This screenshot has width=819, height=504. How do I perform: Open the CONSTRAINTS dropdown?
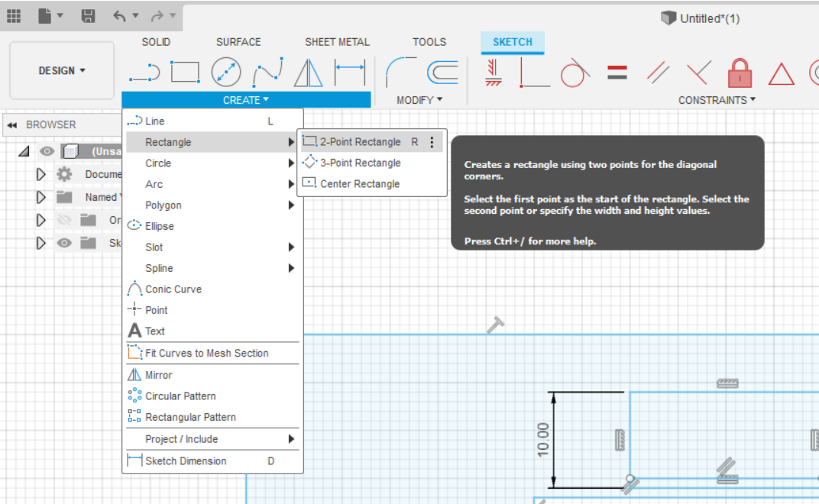click(717, 100)
